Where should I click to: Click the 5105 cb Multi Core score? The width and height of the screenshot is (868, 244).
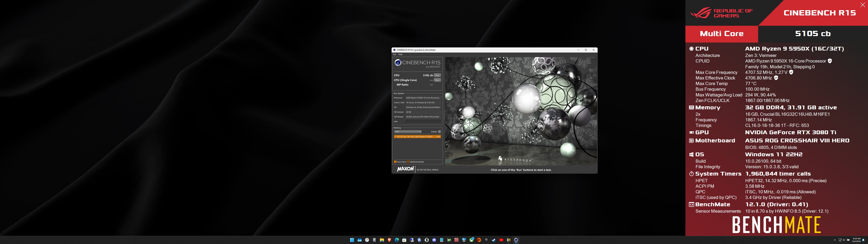(x=813, y=34)
